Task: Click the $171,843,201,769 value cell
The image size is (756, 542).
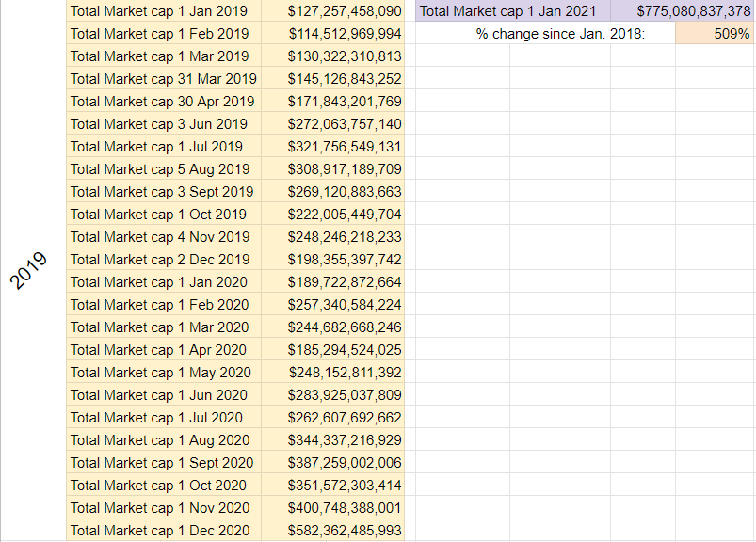Action: [x=332, y=102]
